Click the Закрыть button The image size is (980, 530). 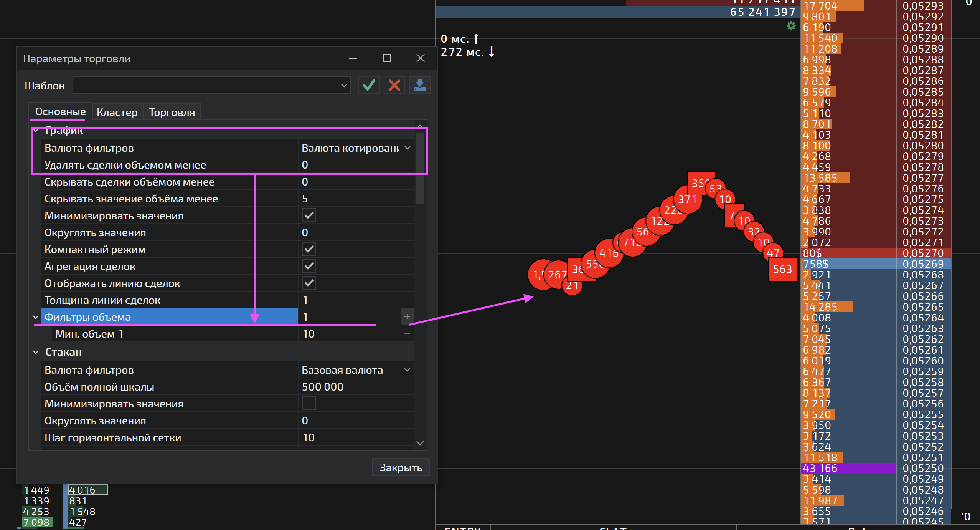[401, 467]
